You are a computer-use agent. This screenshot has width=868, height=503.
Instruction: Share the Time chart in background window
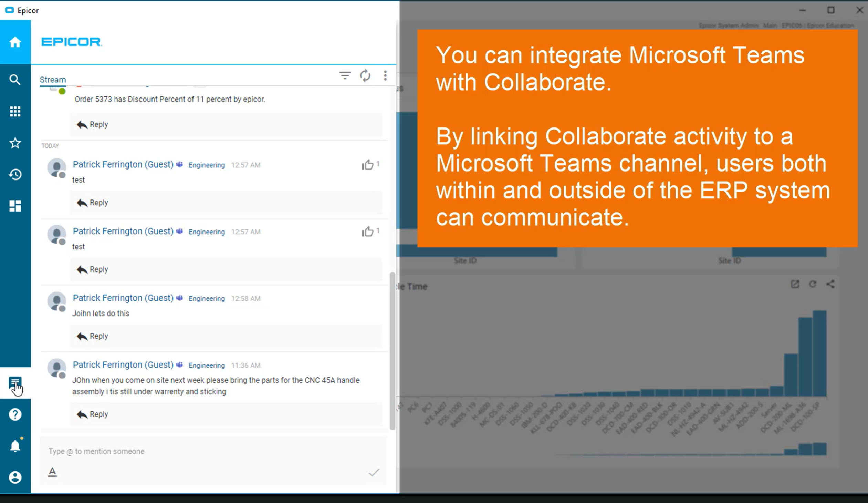(x=830, y=284)
